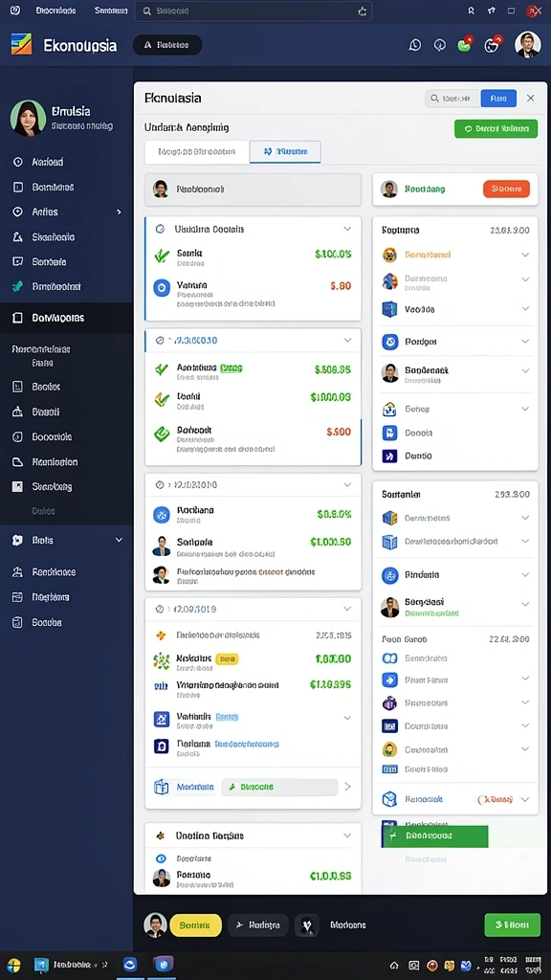Click the yellow bee icon in right list

(x=390, y=255)
